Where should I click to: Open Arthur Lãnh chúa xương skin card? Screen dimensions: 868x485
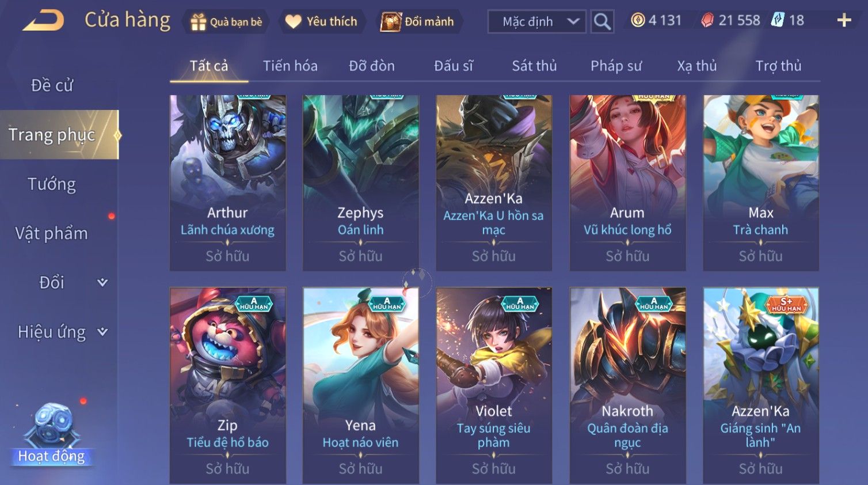tap(227, 183)
